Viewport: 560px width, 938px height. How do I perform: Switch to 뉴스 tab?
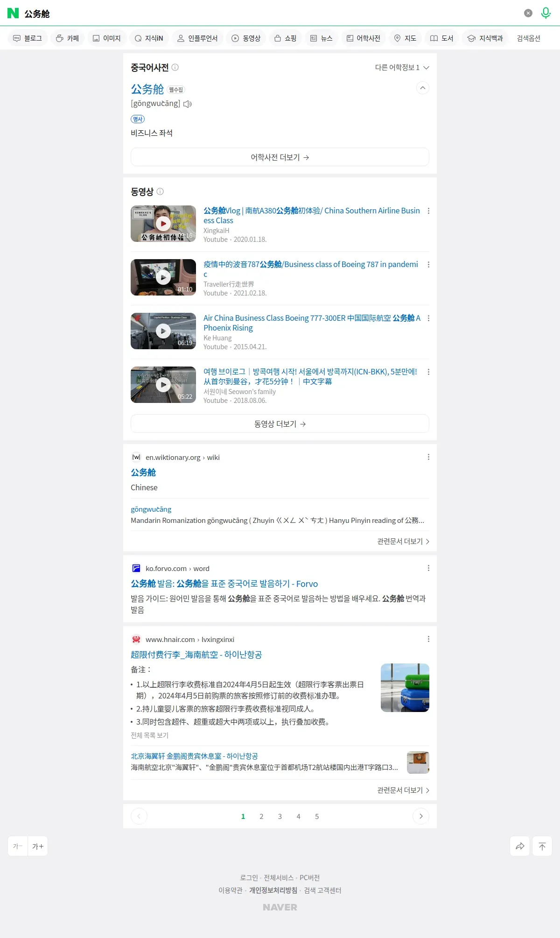[322, 38]
